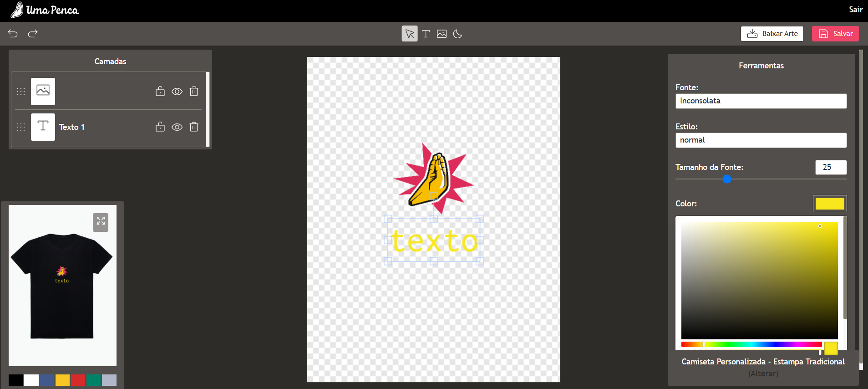The image size is (868, 389).
Task: Click the redo arrow icon
Action: (33, 34)
